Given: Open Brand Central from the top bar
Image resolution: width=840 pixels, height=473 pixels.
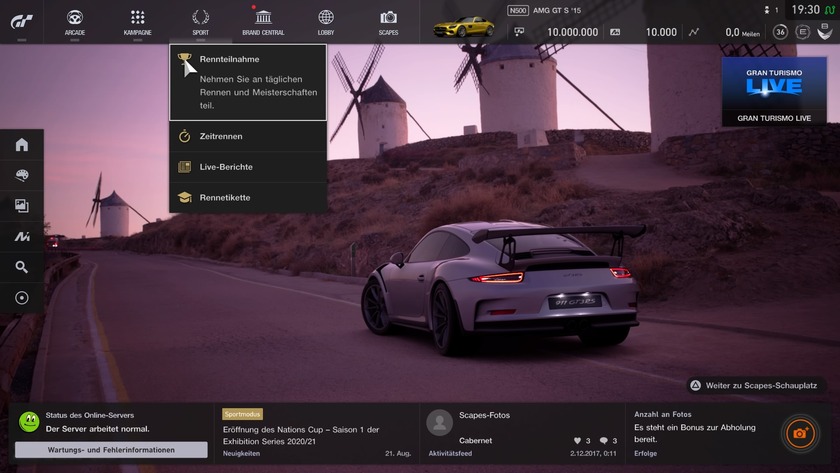Looking at the screenshot, I should pyautogui.click(x=263, y=21).
